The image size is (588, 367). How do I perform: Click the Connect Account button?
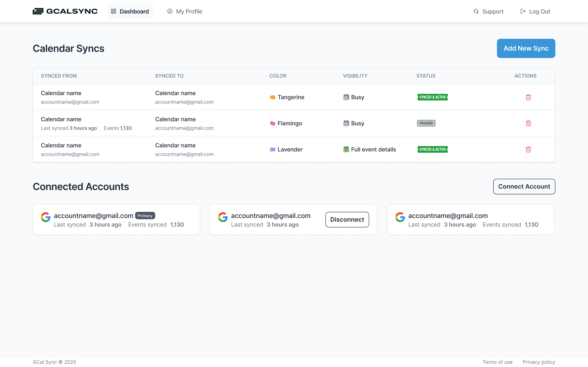(524, 186)
